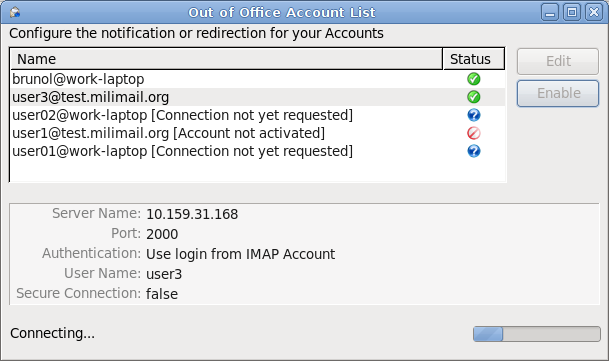The height and width of the screenshot is (361, 609).
Task: Click the red not-activated icon for user1@test.milimail.org
Action: pos(473,133)
